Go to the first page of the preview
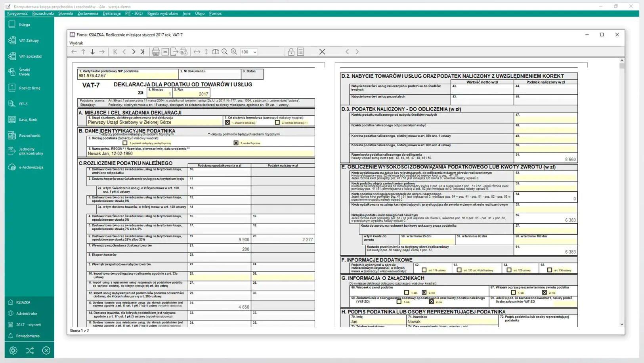 click(115, 52)
